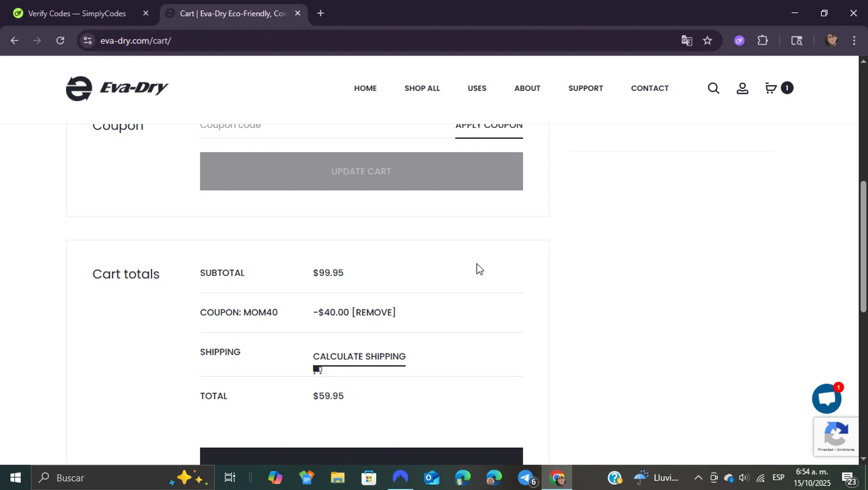Viewport: 868px width, 490px height.
Task: View site information icon in address bar
Action: (87, 40)
